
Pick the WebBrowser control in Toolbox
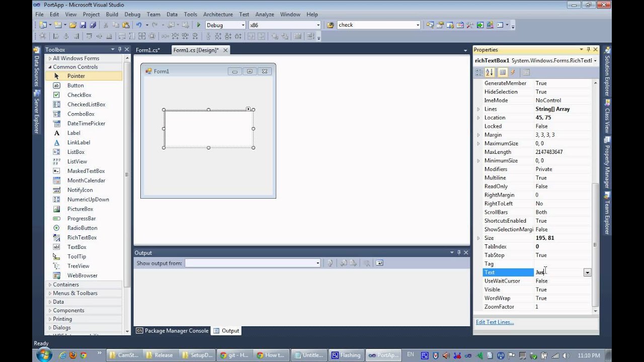(84, 276)
